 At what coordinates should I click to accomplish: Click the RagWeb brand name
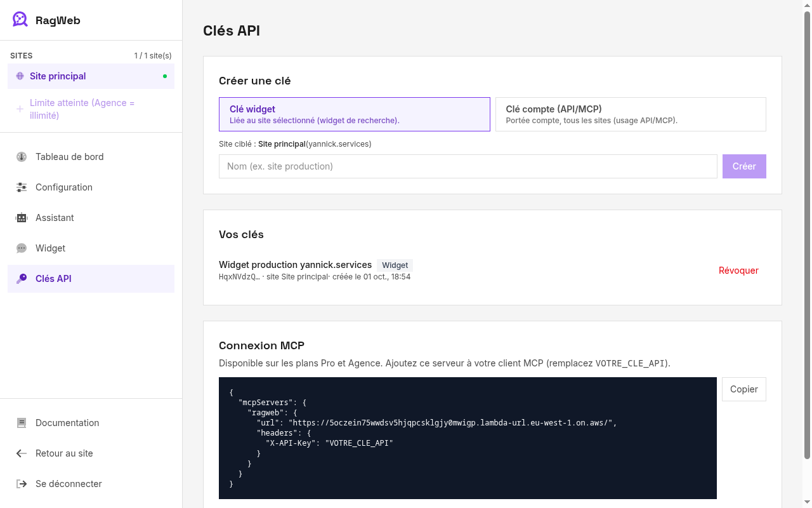click(58, 20)
